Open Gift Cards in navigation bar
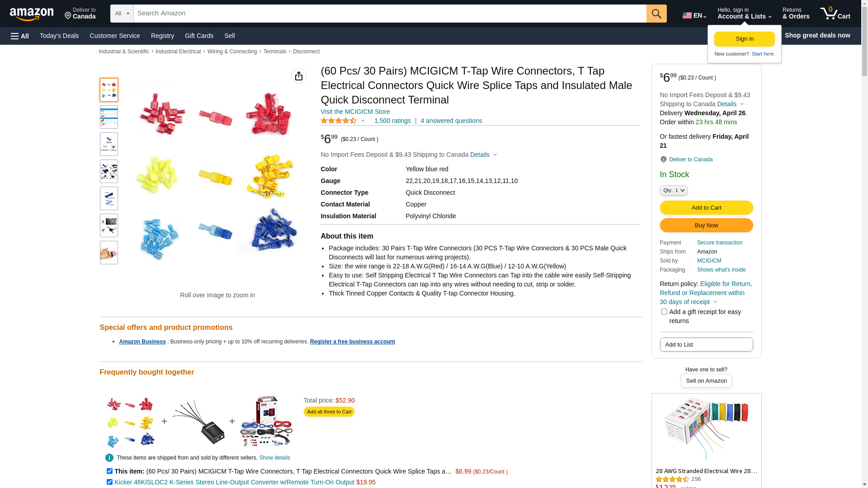 pyautogui.click(x=199, y=36)
